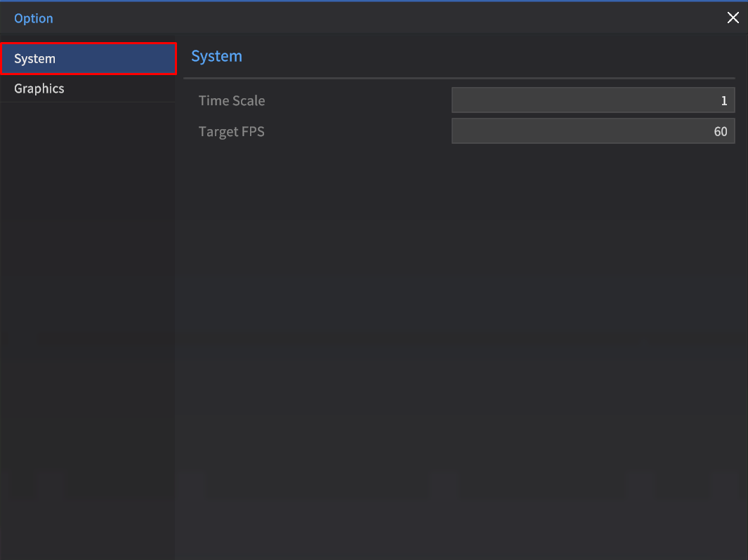The width and height of the screenshot is (748, 560).
Task: Click the value 1 in Time Scale
Action: coord(723,100)
